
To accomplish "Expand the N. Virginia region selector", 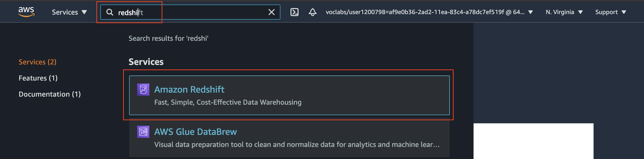I will click(564, 12).
